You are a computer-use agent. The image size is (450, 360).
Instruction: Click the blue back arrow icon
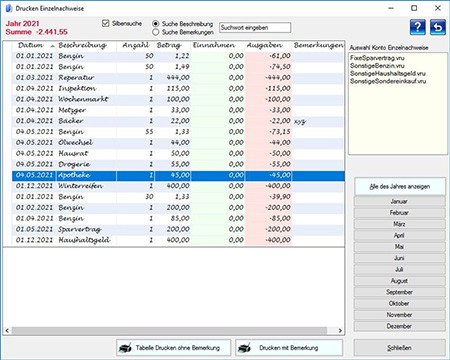(438, 27)
